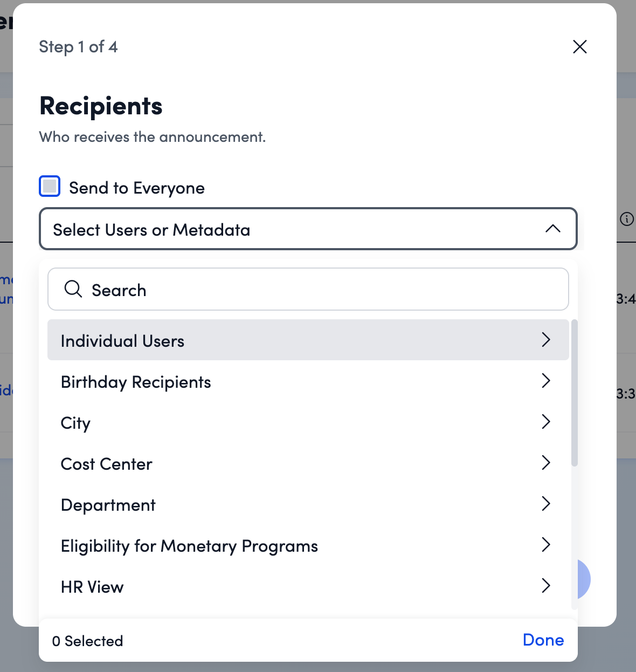The width and height of the screenshot is (636, 672).
Task: Click the list's vertical scrollbar
Action: (575, 394)
